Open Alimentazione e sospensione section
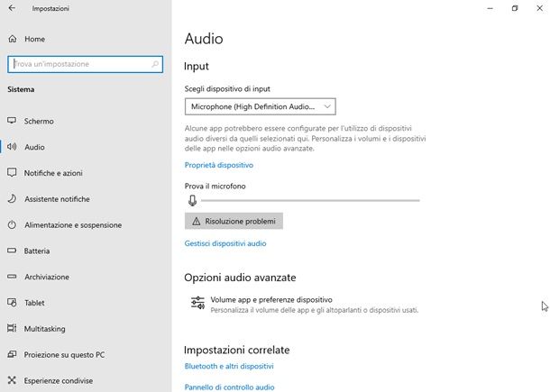The image size is (550, 392). tap(86, 224)
